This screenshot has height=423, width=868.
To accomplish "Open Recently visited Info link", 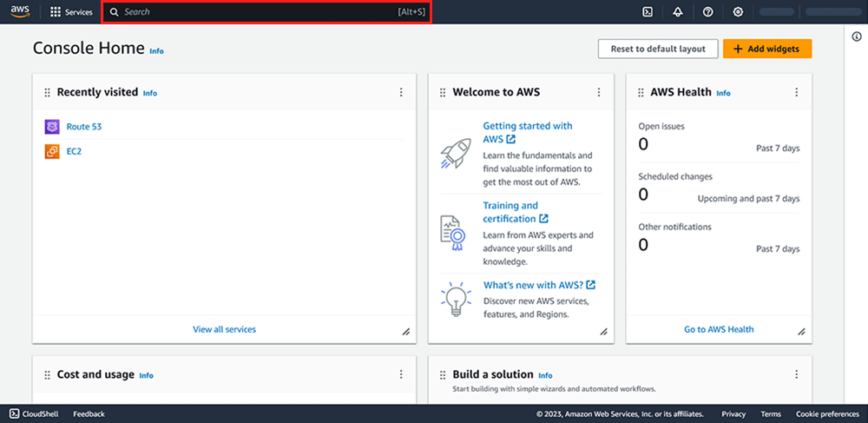I will click(150, 93).
